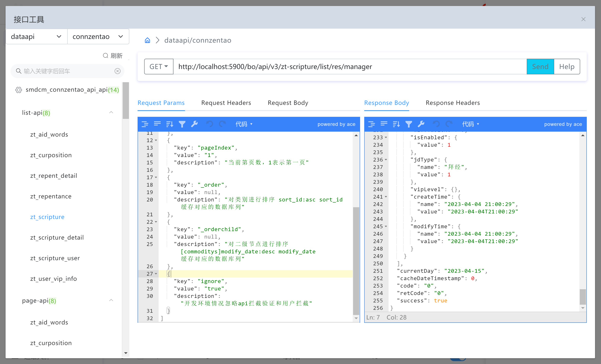Redo change in the Request Params editor
The width and height of the screenshot is (601, 364).
click(222, 124)
